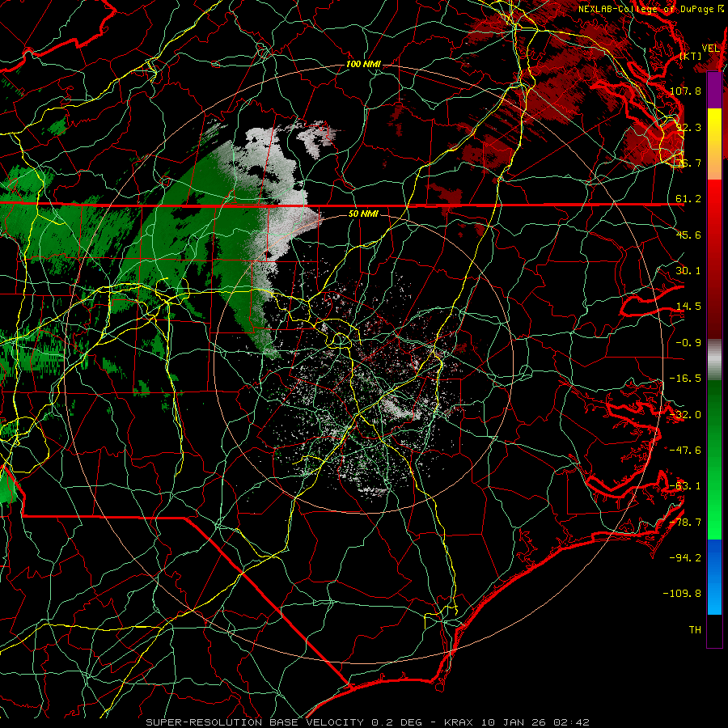
Task: Select the -78.7 velocity scale value
Action: pyautogui.click(x=685, y=523)
